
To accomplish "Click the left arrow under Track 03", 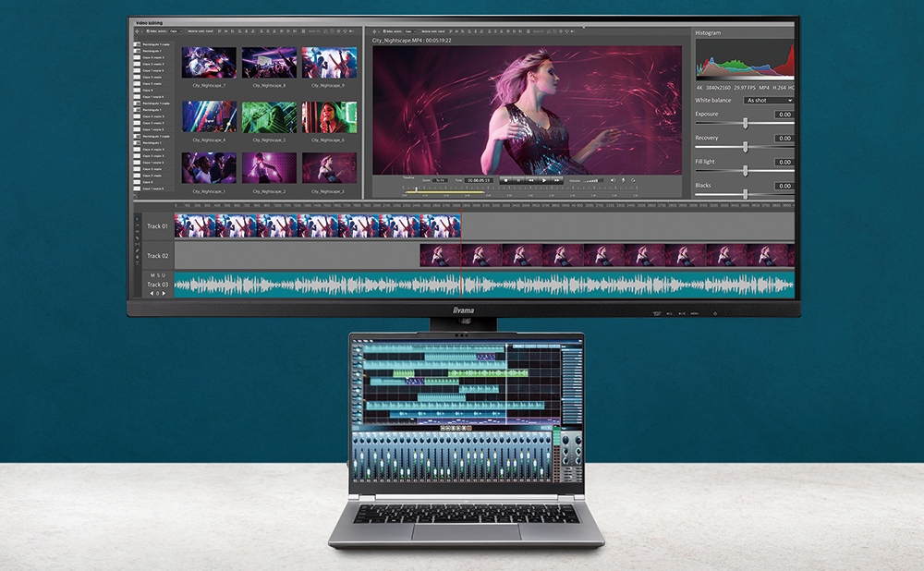I will pos(152,294).
